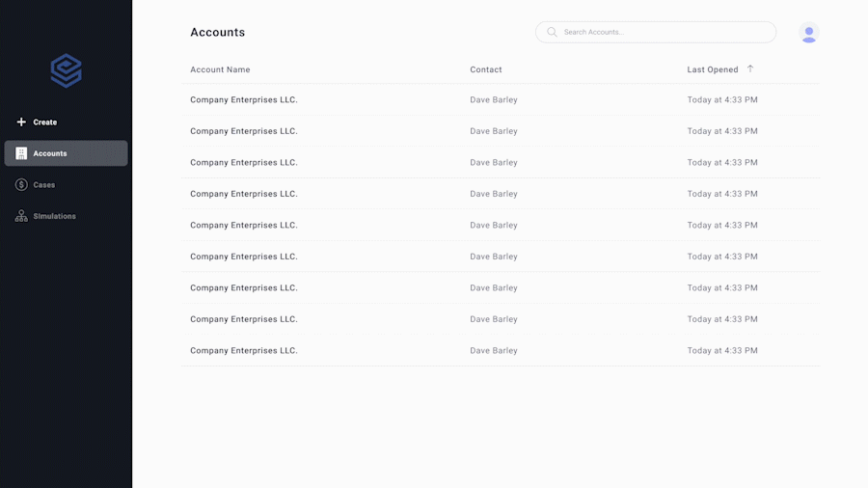Toggle the Last Opened sort arrow

pyautogui.click(x=750, y=69)
